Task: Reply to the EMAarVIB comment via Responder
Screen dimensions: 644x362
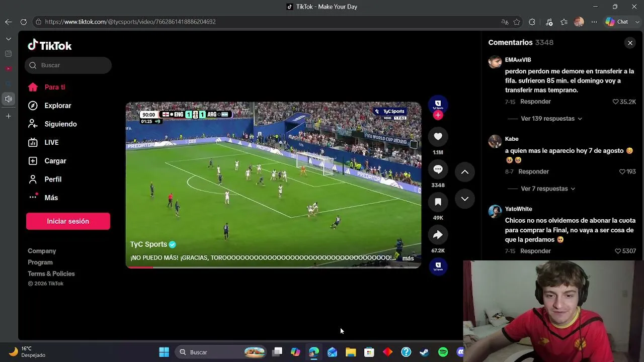Action: point(535,102)
